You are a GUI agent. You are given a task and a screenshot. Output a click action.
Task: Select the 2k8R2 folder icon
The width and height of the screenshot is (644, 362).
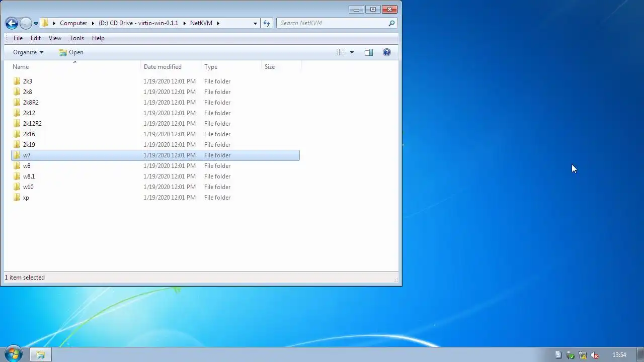17,102
